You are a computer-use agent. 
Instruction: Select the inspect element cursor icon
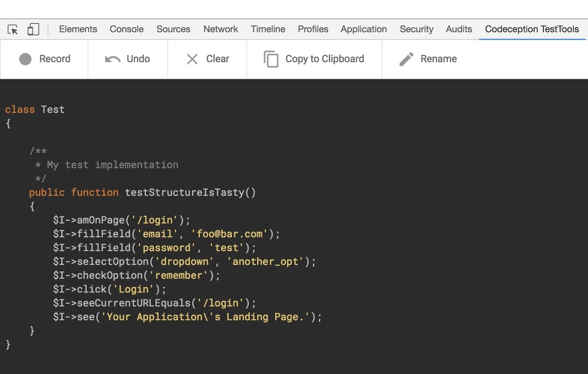coord(13,29)
